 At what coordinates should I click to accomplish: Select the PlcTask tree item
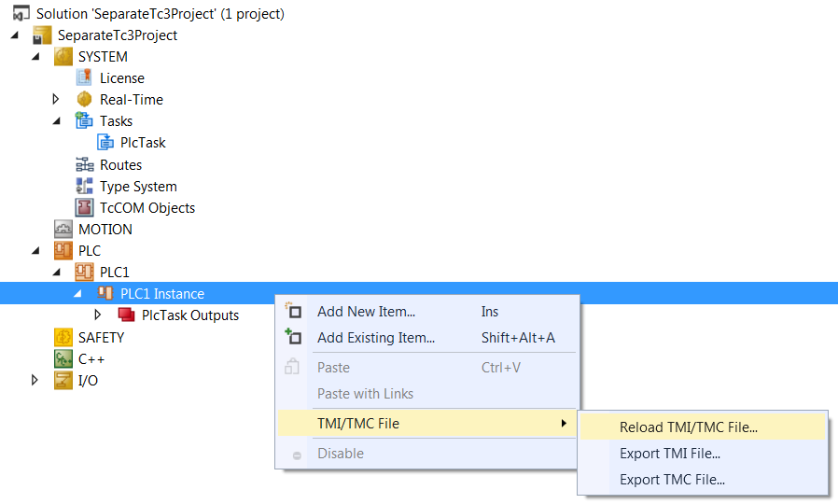[143, 143]
